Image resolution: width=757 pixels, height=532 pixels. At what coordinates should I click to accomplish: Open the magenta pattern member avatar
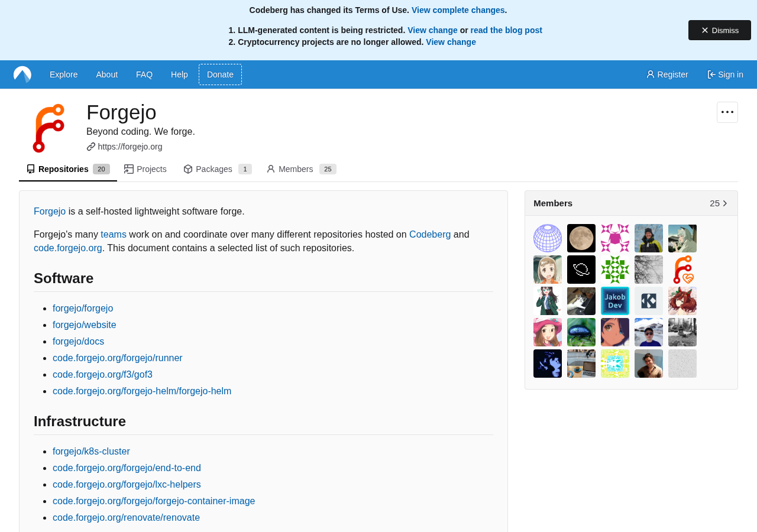click(x=615, y=238)
